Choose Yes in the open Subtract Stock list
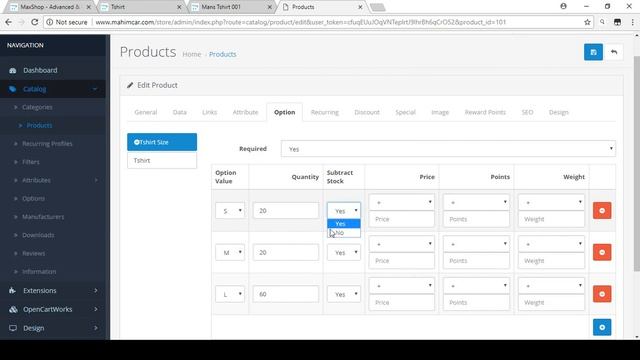This screenshot has height=360, width=640. click(344, 224)
